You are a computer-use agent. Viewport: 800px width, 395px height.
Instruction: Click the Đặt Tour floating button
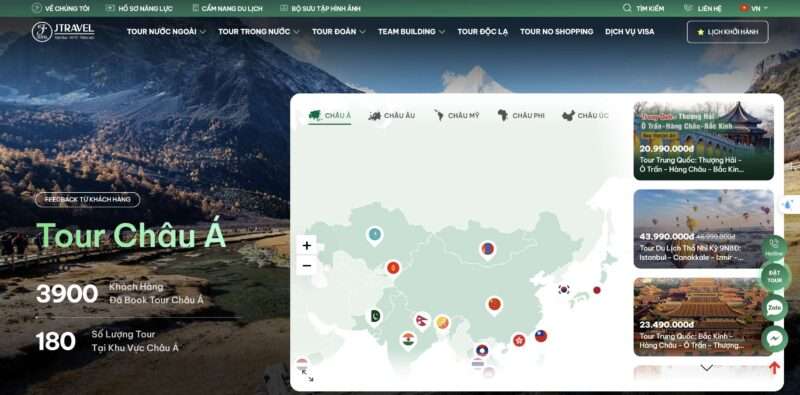click(x=774, y=277)
